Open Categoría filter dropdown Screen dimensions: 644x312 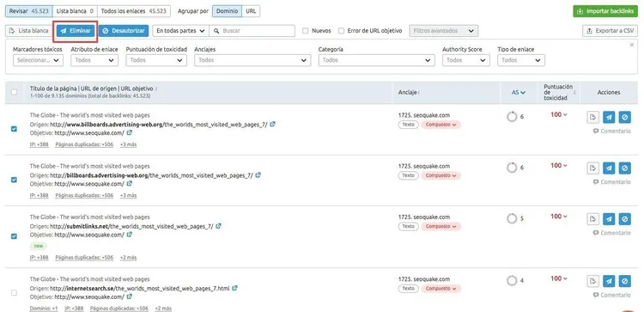376,60
